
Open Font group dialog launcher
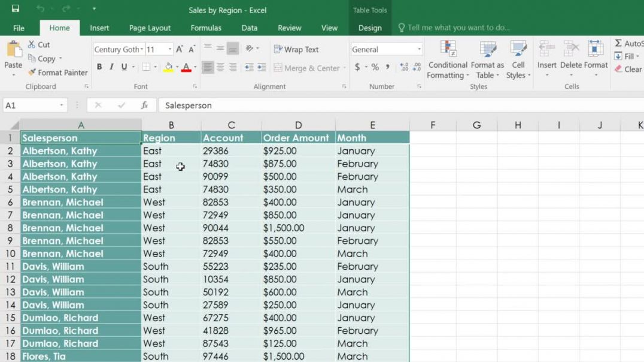point(195,86)
